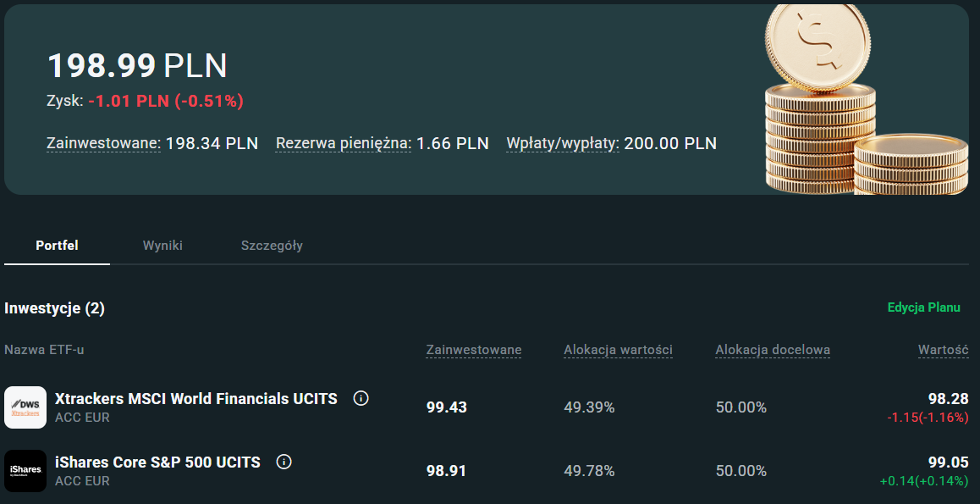Open info icon for iShares Core S&P 500

[x=284, y=462]
